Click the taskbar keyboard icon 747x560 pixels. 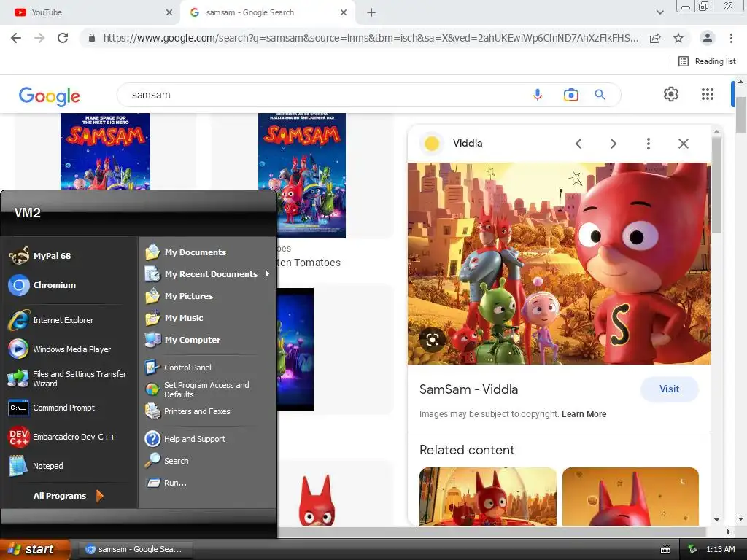point(665,550)
